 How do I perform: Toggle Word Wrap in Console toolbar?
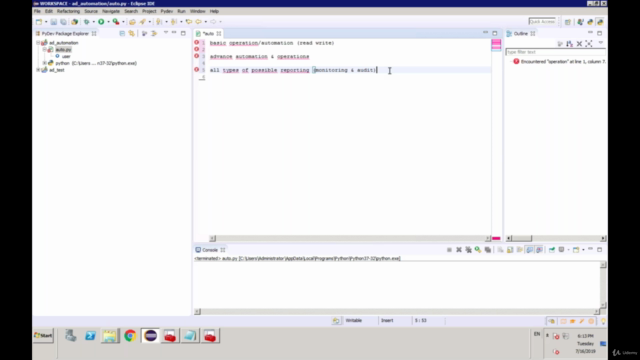[520, 250]
